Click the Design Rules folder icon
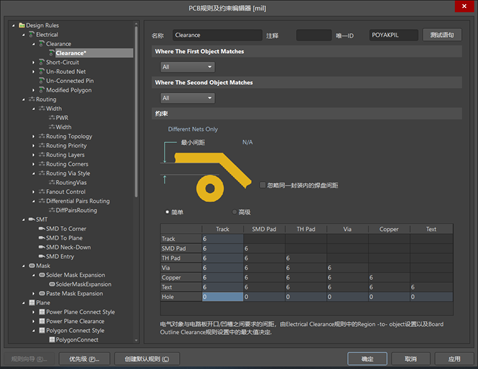This screenshot has height=369, width=478. tap(22, 25)
